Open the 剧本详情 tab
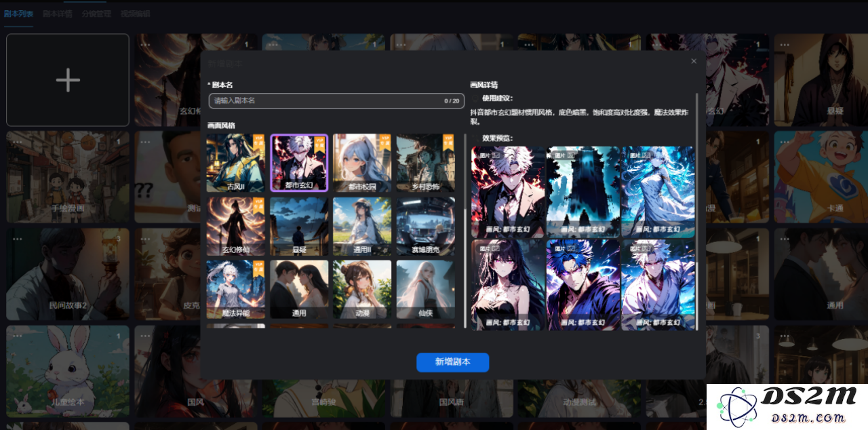The height and width of the screenshot is (430, 868). tap(57, 14)
